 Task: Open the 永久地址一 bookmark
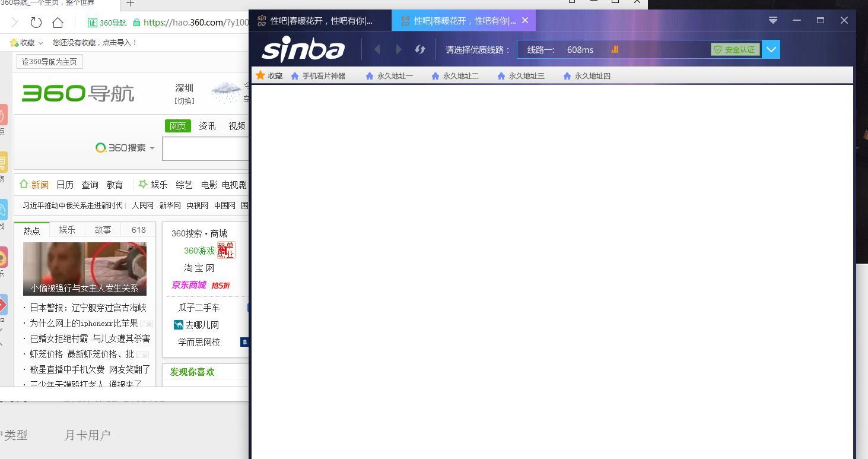389,76
